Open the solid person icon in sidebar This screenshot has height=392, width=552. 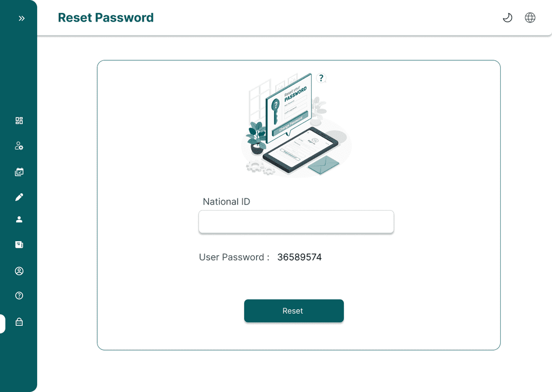[x=19, y=219]
